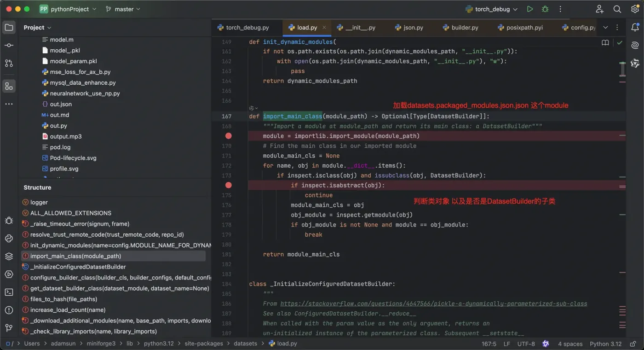This screenshot has width=644, height=350.
Task: Run torch_debug with the play button
Action: 530,9
